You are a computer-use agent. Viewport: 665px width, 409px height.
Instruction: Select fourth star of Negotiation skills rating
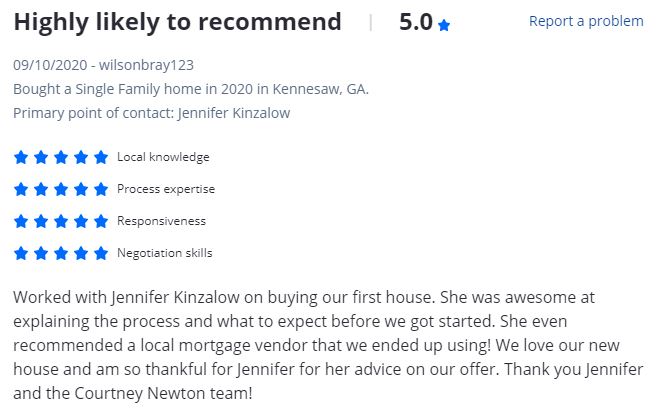(81, 253)
